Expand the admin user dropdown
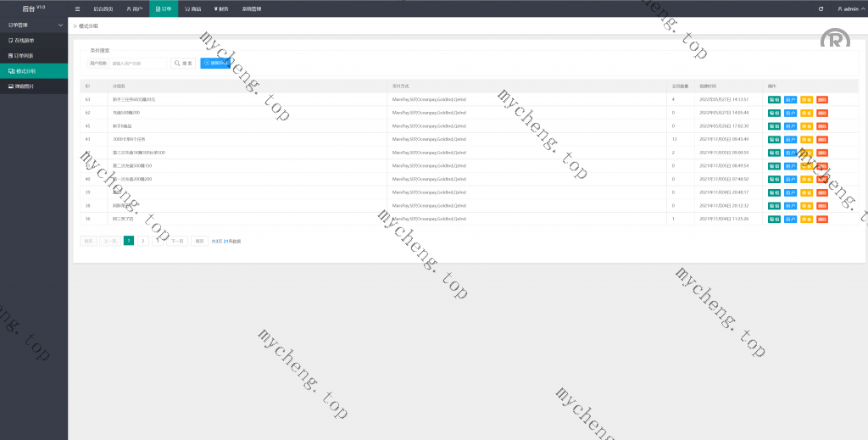The image size is (868, 440). (848, 8)
